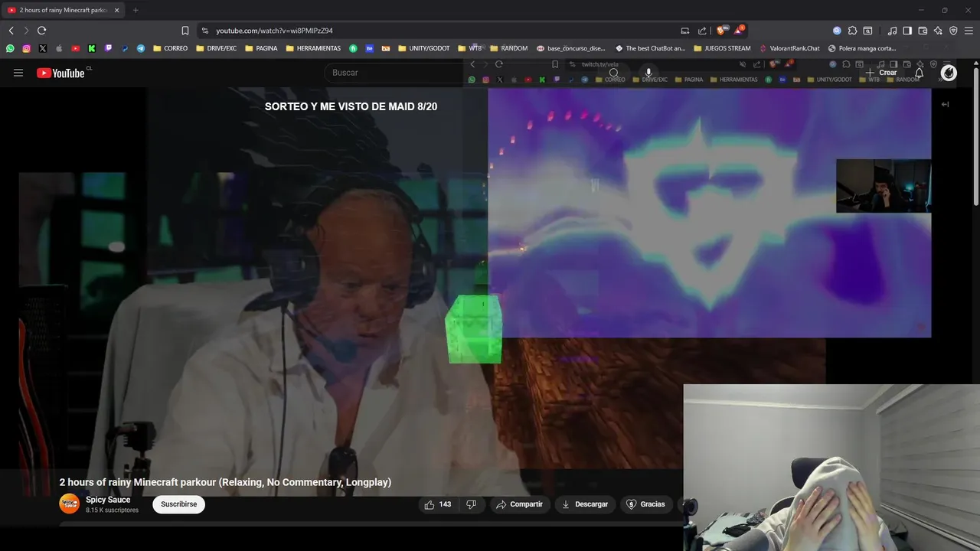Click the Descargar button
This screenshot has height=551, width=980.
coord(585,504)
